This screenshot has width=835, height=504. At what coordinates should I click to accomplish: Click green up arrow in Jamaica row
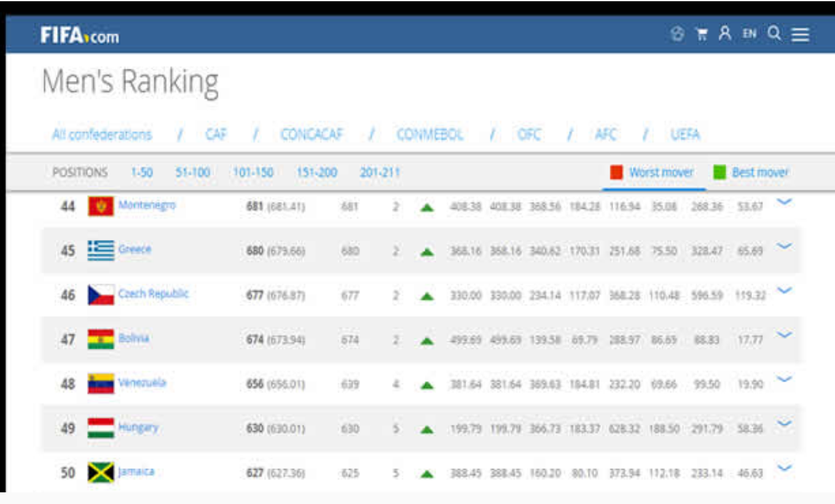point(427,474)
